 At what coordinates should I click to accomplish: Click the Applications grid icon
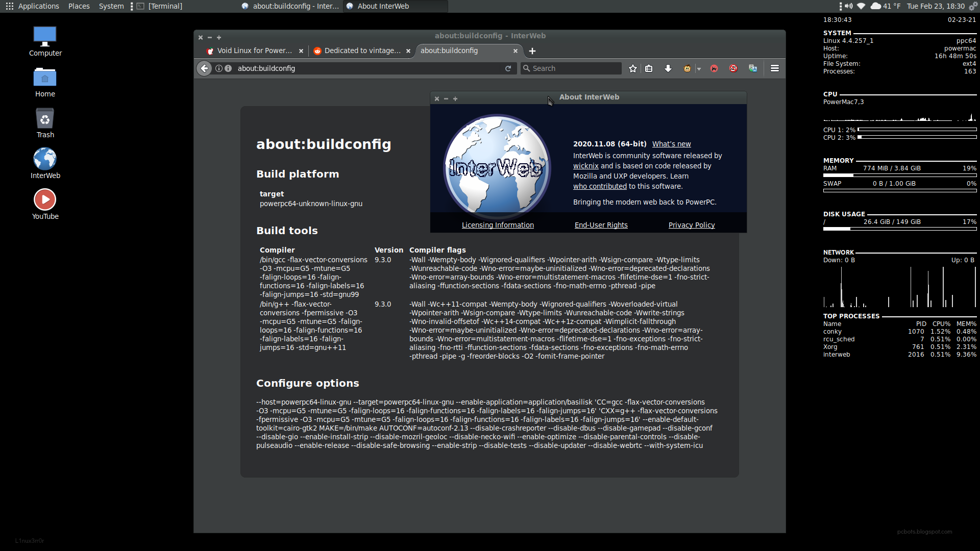pos(9,6)
